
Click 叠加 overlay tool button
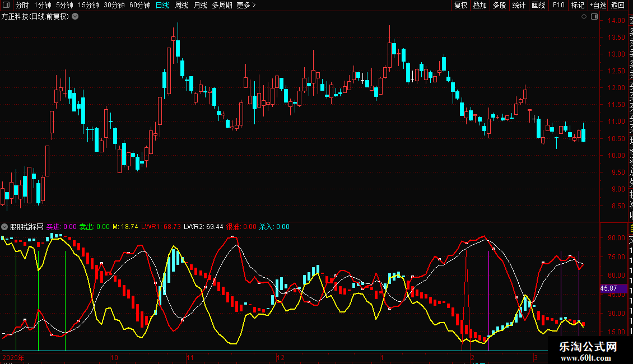pyautogui.click(x=480, y=5)
